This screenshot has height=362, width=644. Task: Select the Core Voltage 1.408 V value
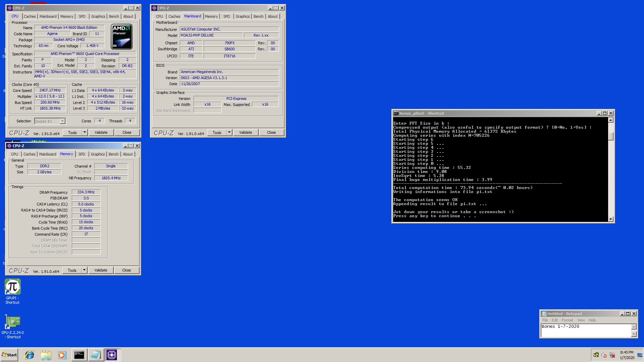(x=92, y=46)
